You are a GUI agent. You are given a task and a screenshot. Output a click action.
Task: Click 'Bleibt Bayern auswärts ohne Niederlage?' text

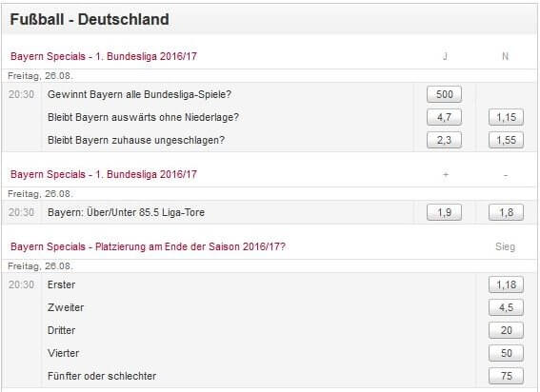pyautogui.click(x=143, y=117)
